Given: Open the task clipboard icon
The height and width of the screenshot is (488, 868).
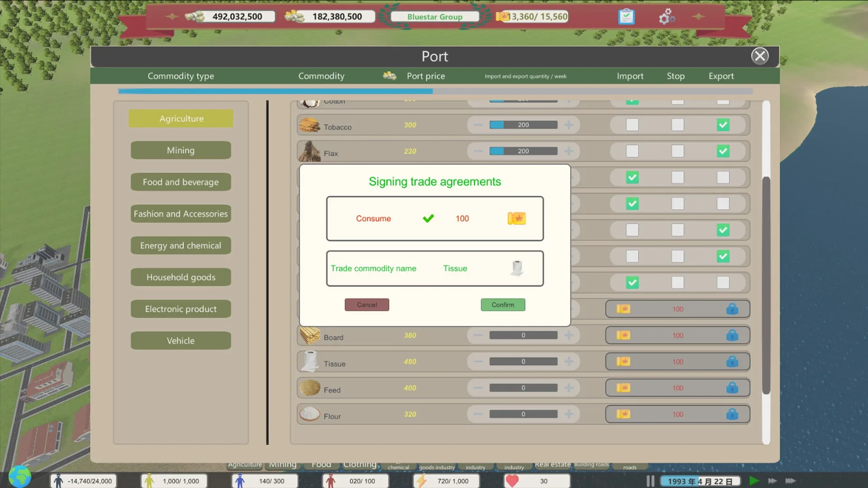Looking at the screenshot, I should coord(626,17).
